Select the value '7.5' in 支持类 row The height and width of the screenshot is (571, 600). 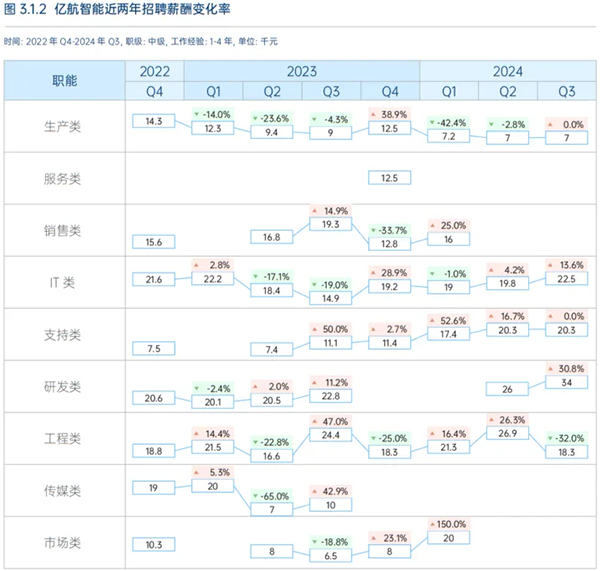pyautogui.click(x=154, y=349)
